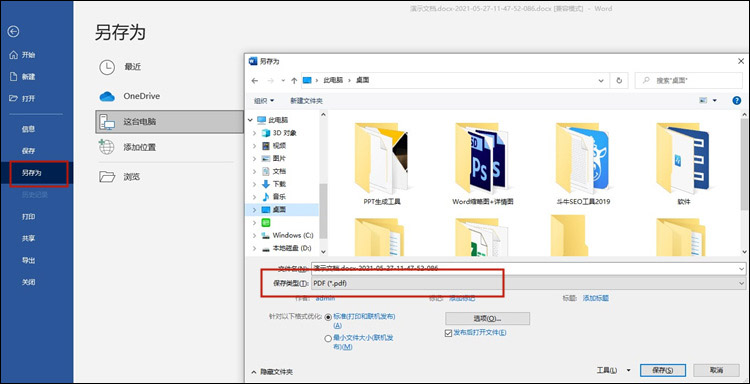Select 标准(打印和联机发布) radio button

[328, 317]
